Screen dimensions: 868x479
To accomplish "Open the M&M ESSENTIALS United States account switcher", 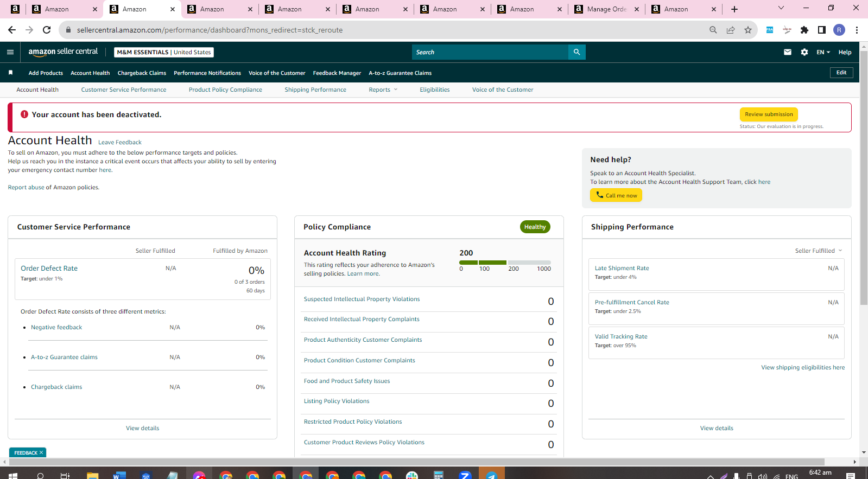I will (x=164, y=52).
